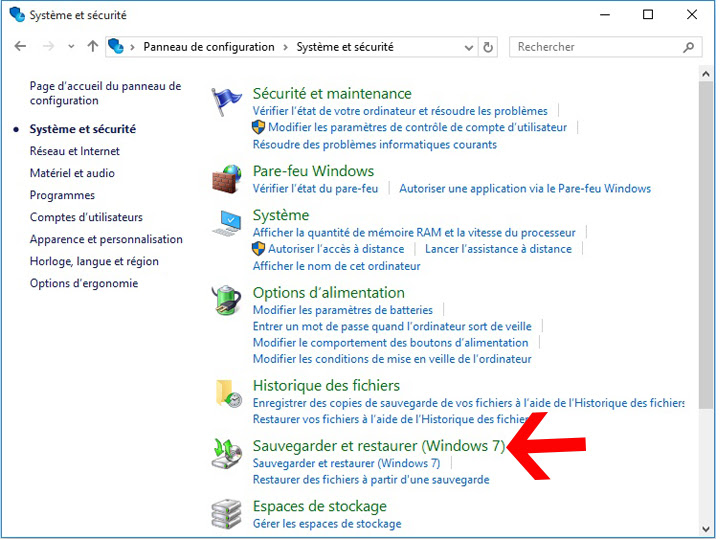
Task: Click the Control Panel icon in address bar
Action: coord(116,46)
